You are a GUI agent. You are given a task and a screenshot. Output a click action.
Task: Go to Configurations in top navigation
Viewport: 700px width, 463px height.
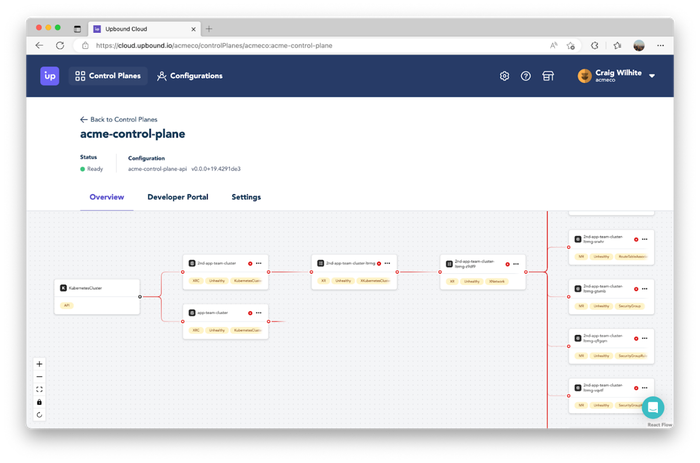[189, 76]
